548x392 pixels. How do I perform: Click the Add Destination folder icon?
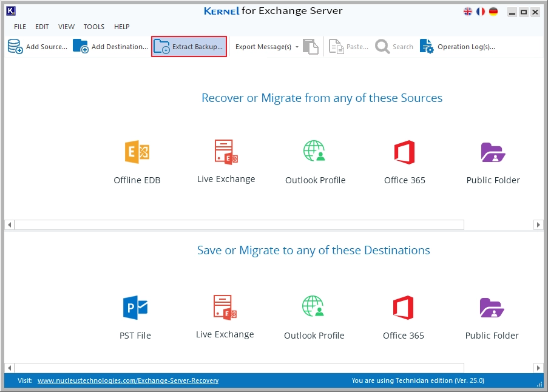click(80, 46)
